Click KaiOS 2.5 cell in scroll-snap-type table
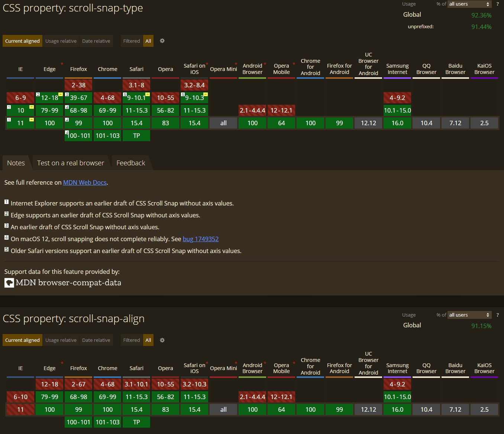504x434 pixels. coord(484,123)
